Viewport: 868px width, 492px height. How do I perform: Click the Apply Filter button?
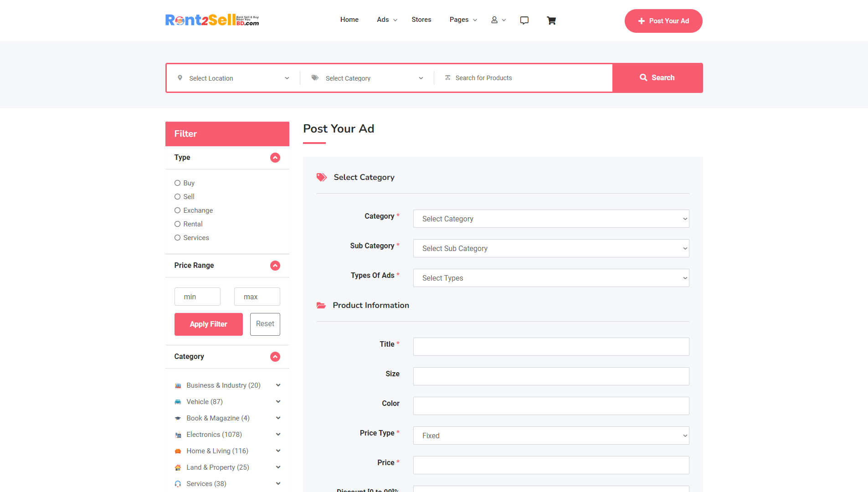208,324
